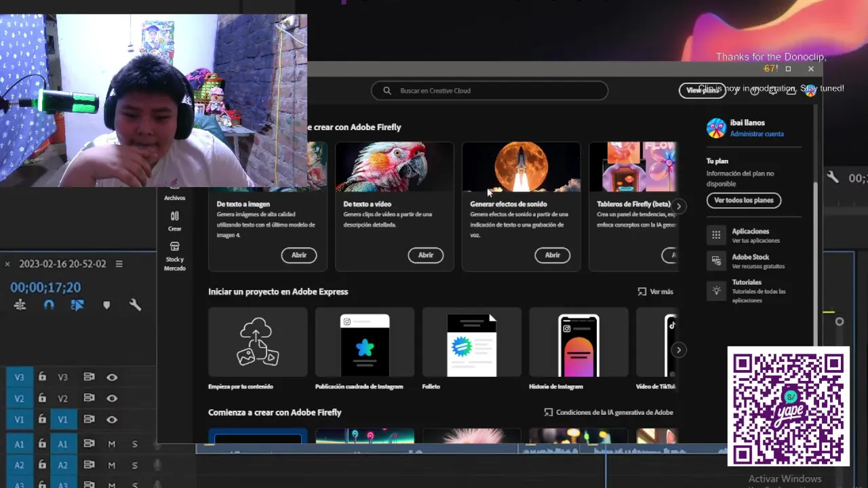Toggle sync lock on track V1

89,420
